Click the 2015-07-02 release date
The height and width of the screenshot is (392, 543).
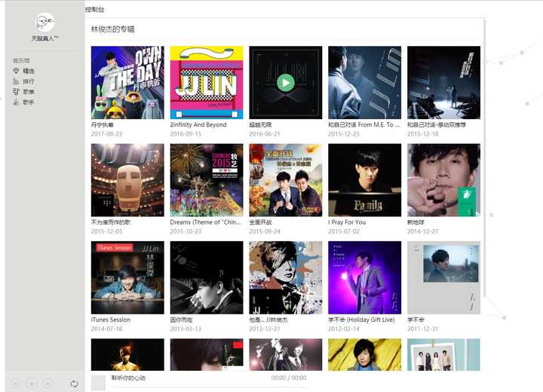click(x=344, y=231)
